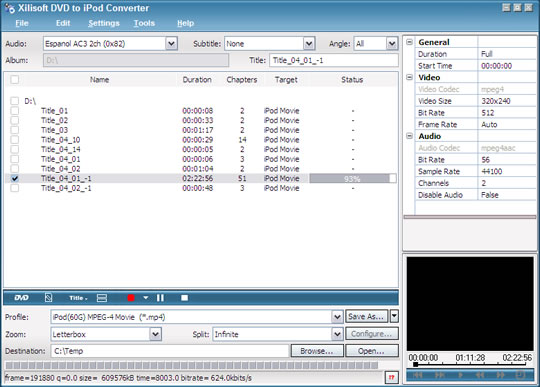Click the red exclamation icon in status bar
The image size is (540, 387).
point(392,378)
